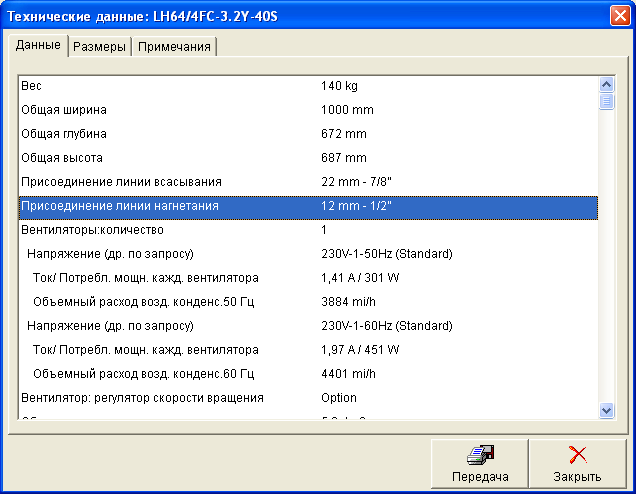Click the 1000 mm value
The height and width of the screenshot is (494, 636).
(347, 110)
